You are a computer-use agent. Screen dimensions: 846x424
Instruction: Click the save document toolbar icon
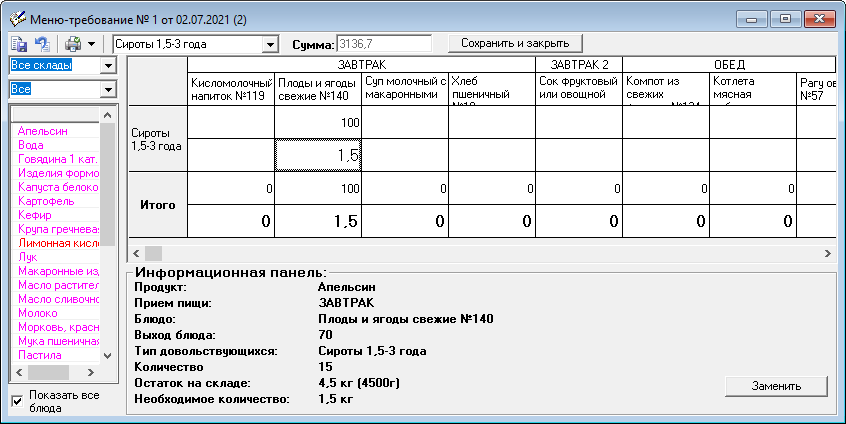click(x=19, y=44)
